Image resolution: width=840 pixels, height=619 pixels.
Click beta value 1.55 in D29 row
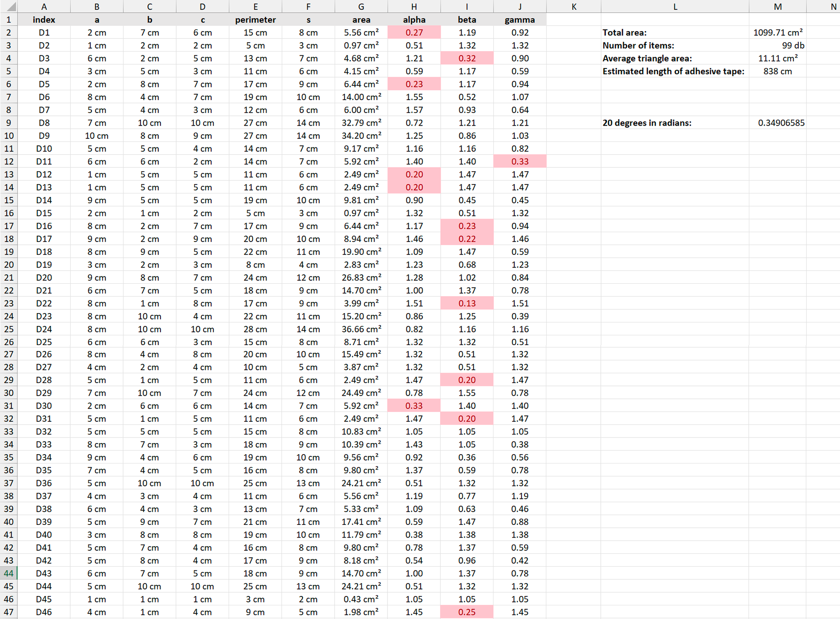467,393
